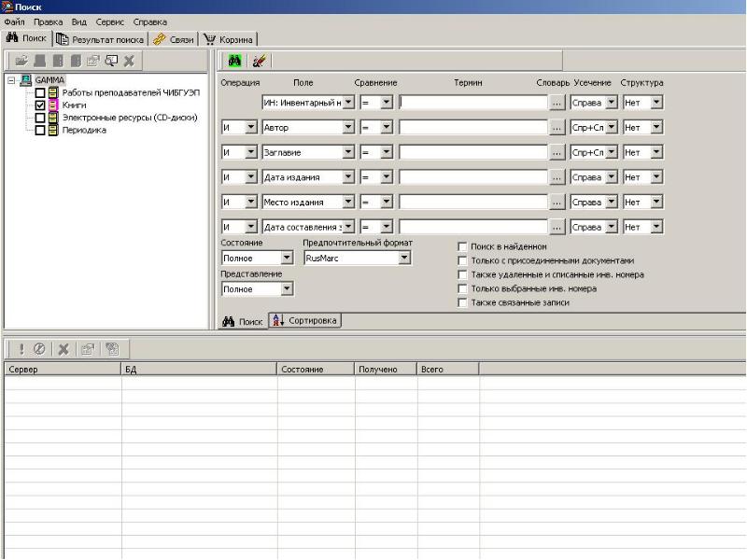747x560 pixels.
Task: Open the Представление Полное dropdown
Action: 287,288
